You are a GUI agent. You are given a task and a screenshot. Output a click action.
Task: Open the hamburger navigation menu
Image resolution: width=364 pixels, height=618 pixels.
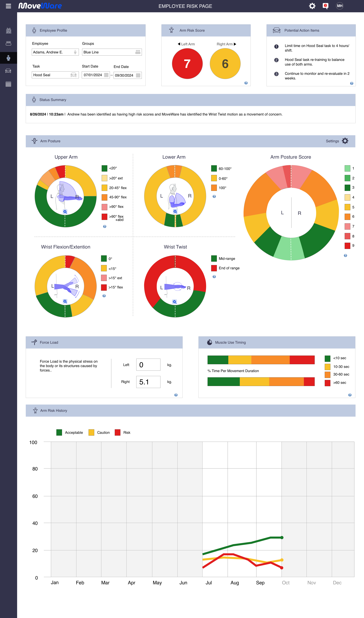(8, 6)
